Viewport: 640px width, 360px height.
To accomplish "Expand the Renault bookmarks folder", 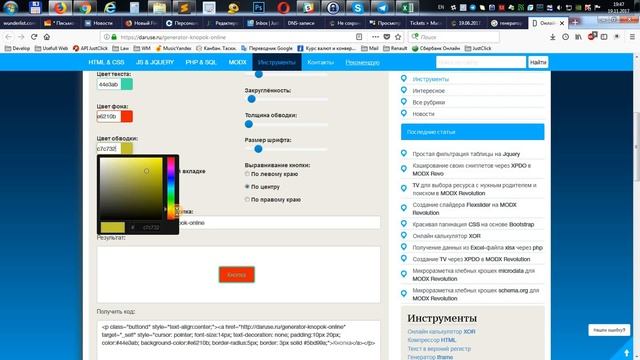I will point(395,48).
